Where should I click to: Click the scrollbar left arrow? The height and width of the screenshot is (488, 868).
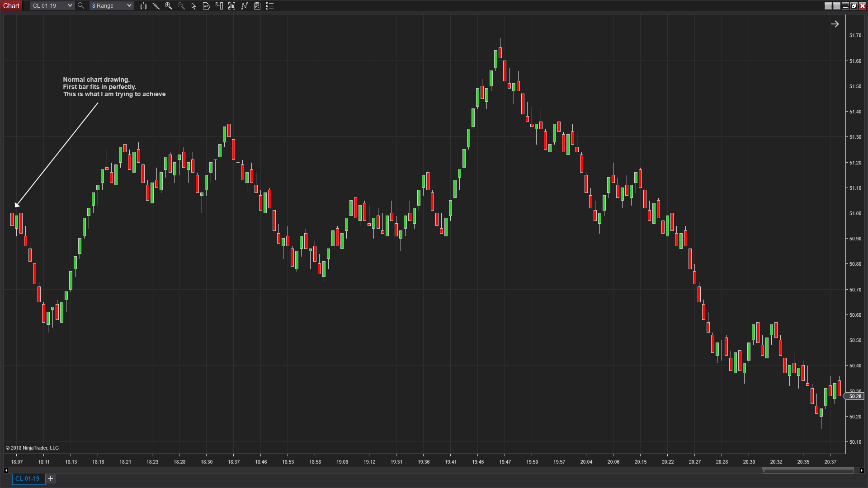(6, 470)
